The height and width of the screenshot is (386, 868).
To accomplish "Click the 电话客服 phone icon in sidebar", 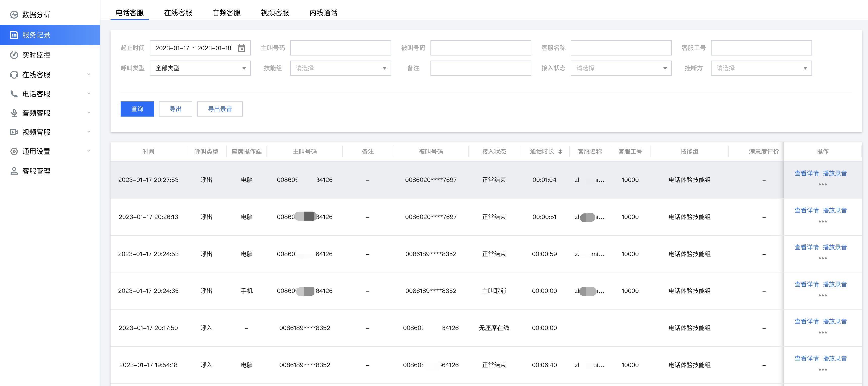I will point(14,94).
